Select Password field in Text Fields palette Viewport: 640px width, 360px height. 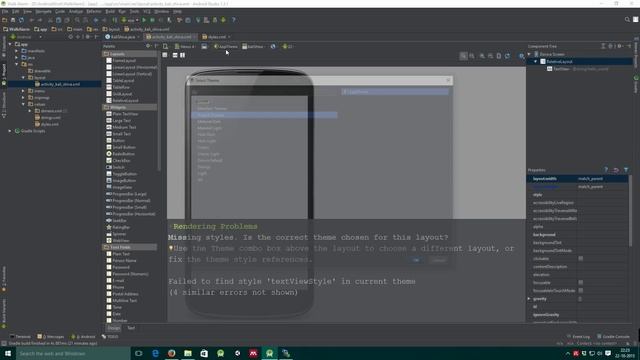118,267
